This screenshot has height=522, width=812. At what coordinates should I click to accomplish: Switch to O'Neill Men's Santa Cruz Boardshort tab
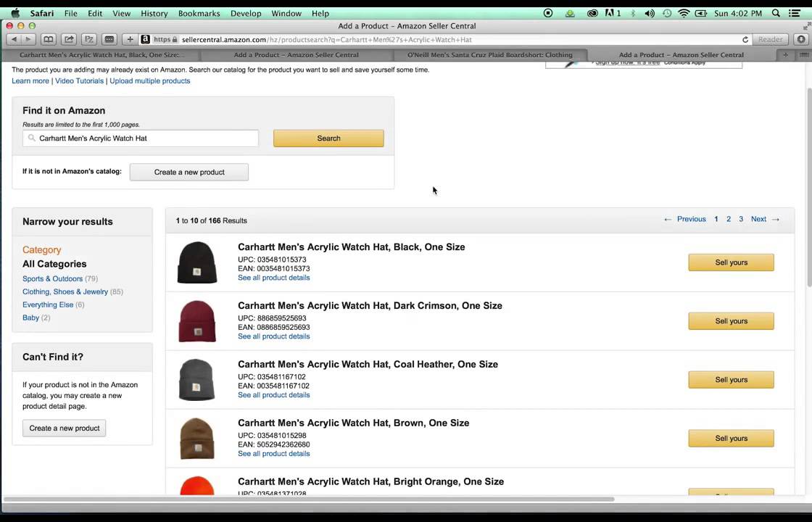(490, 55)
